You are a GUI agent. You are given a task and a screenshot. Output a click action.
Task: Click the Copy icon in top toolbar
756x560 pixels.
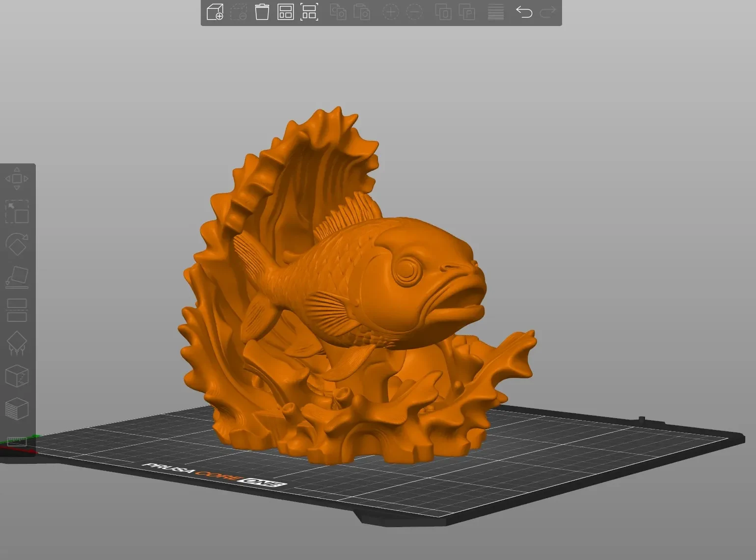[x=338, y=12]
